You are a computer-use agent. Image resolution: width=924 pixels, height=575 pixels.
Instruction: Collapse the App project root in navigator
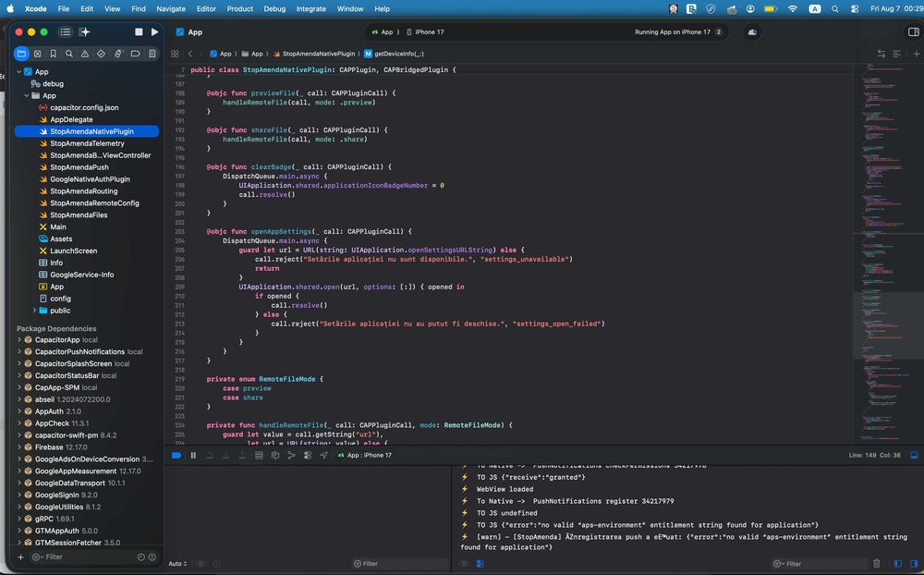[19, 72]
